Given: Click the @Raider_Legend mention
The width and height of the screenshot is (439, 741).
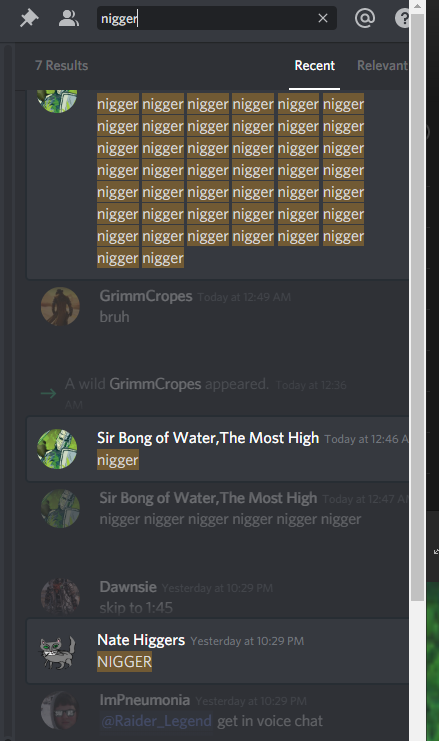Looking at the screenshot, I should pyautogui.click(x=156, y=721).
